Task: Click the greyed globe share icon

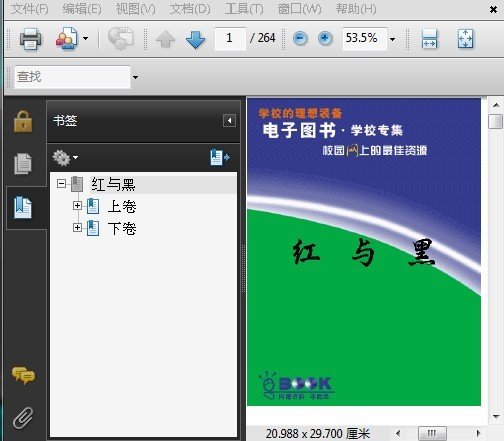Action: (120, 39)
